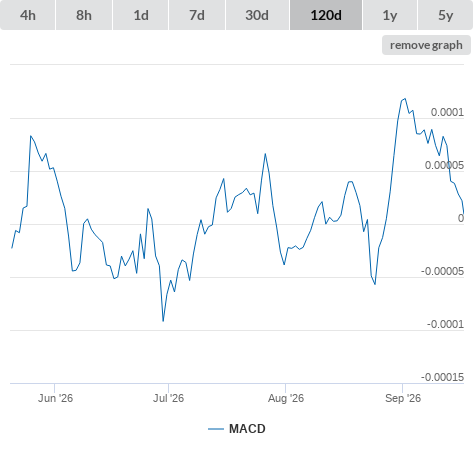The width and height of the screenshot is (474, 455).
Task: Click the lowest MACD trough before Jul '26
Action: point(163,321)
